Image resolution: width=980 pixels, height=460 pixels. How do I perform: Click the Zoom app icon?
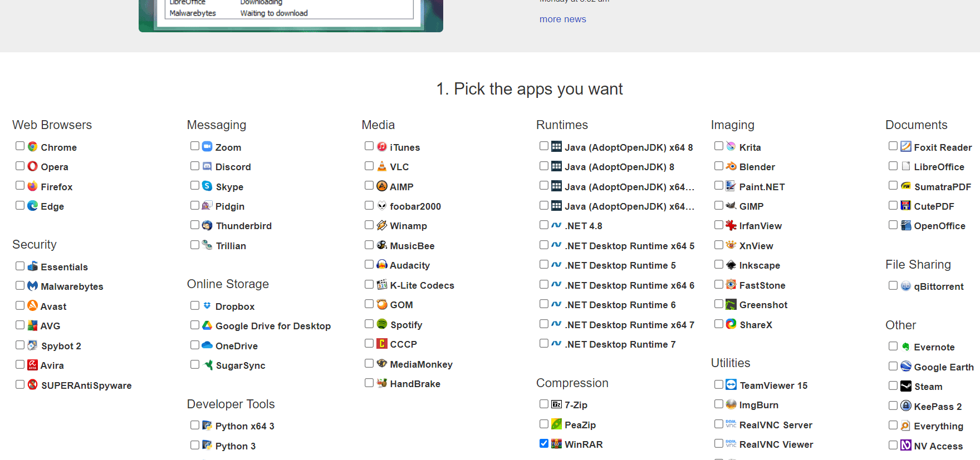207,146
